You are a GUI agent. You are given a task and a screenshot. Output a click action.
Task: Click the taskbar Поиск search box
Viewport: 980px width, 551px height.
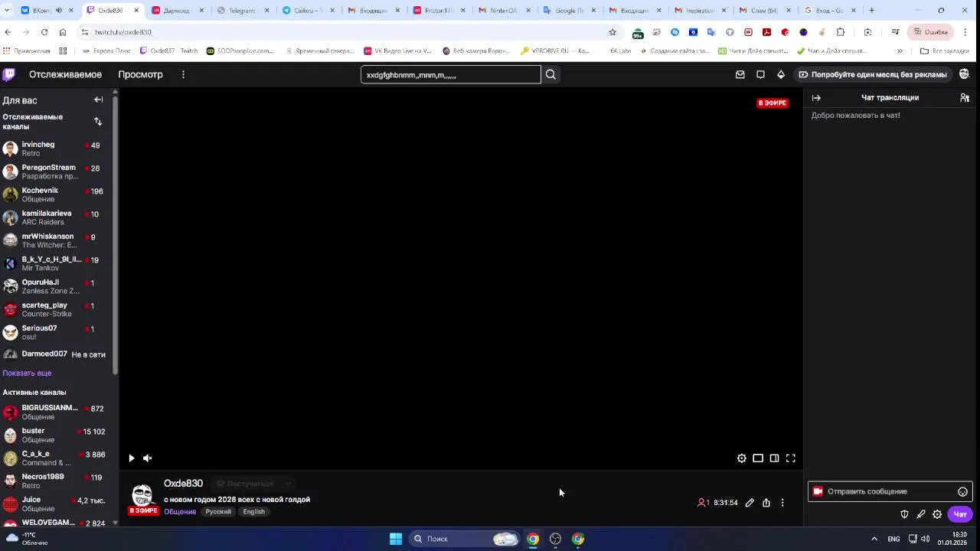point(464,539)
